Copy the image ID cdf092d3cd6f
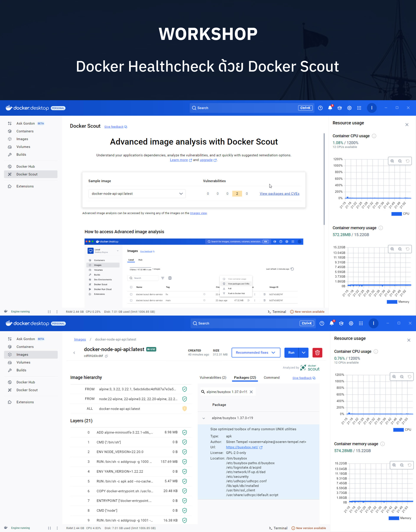The image size is (416, 532). click(106, 356)
